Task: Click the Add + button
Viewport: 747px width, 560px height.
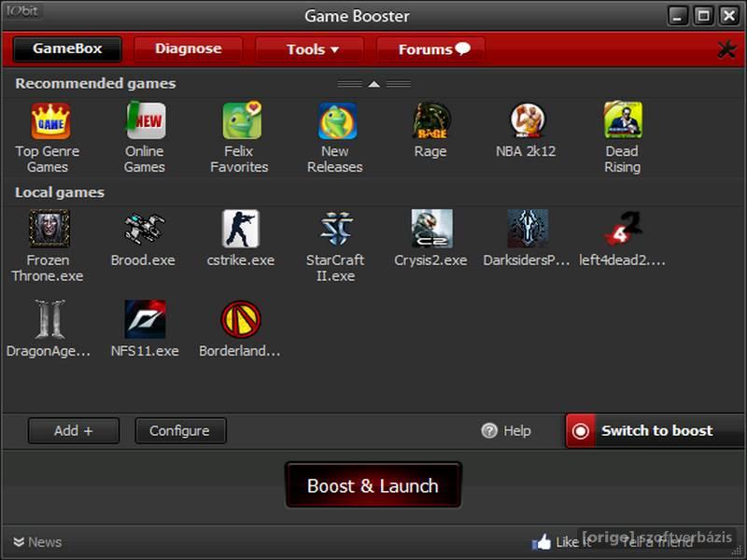Action: [x=74, y=430]
